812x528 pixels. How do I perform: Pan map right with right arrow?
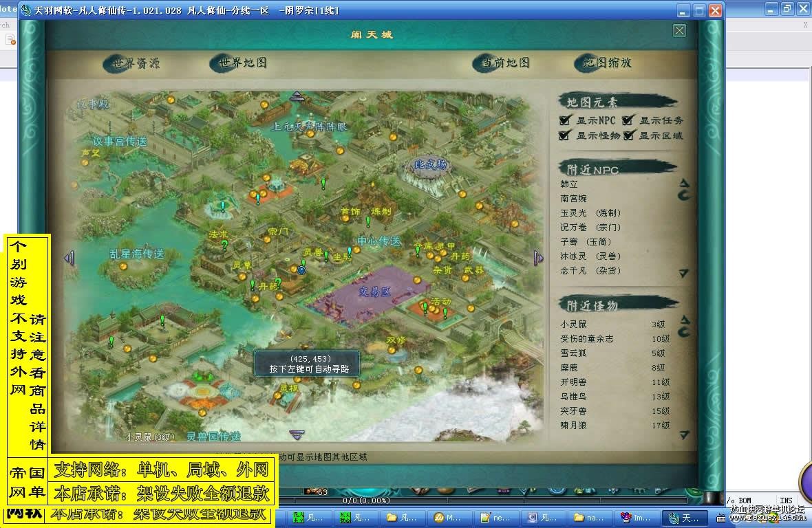coord(538,258)
